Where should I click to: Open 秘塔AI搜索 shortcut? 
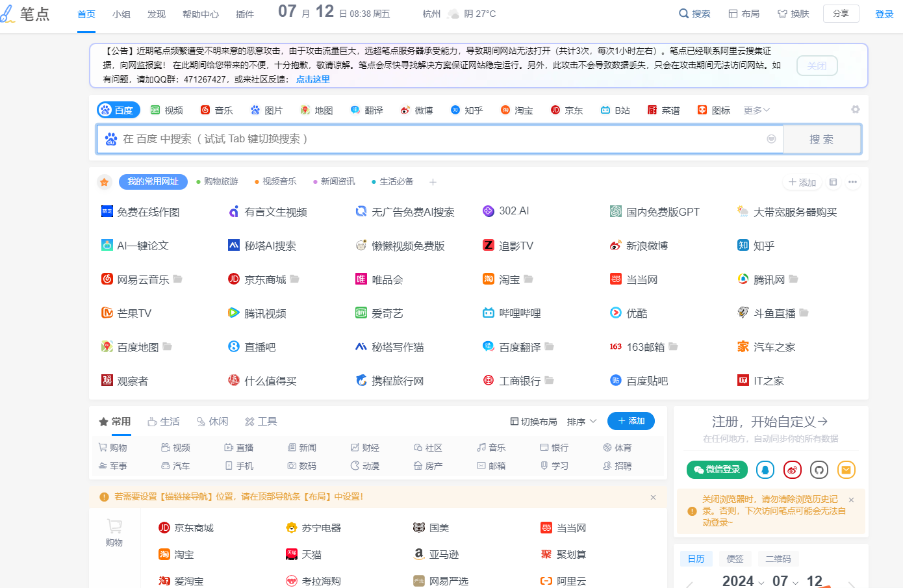pyautogui.click(x=262, y=246)
